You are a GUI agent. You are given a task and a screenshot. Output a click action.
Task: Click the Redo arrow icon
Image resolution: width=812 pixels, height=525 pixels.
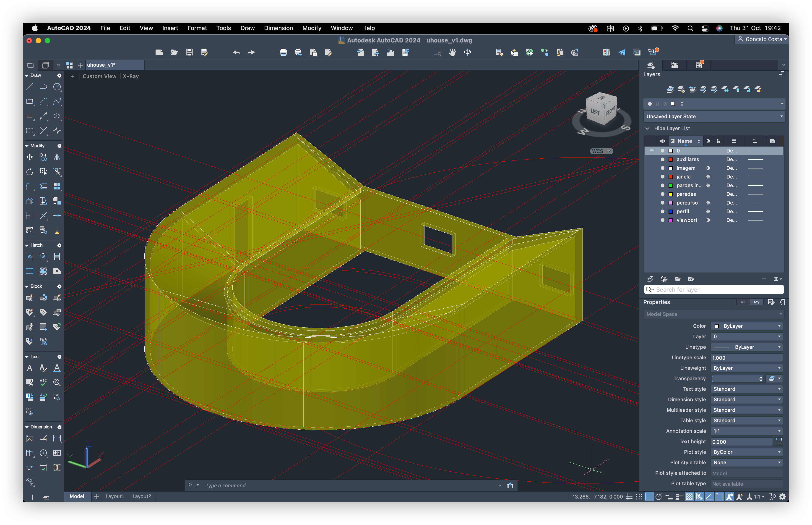[251, 52]
